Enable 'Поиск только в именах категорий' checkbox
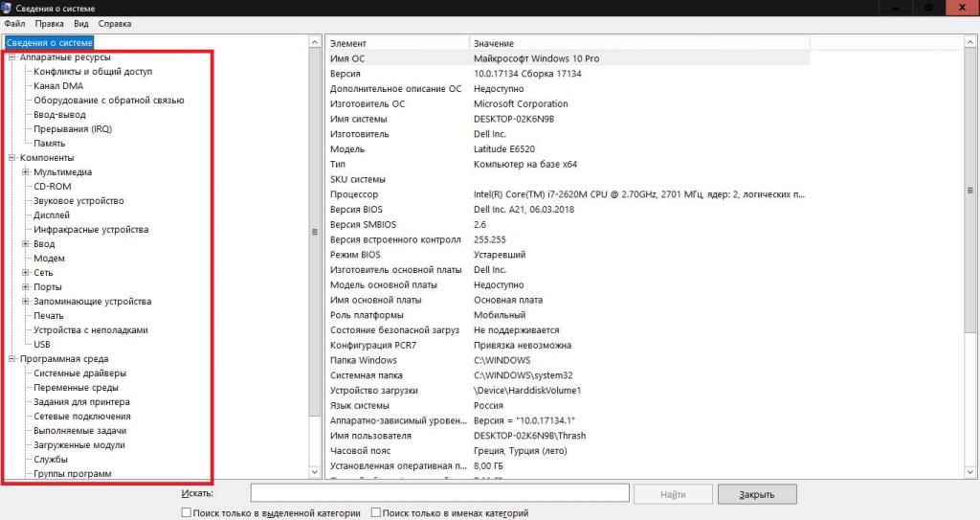Image resolution: width=980 pixels, height=520 pixels. [x=375, y=512]
